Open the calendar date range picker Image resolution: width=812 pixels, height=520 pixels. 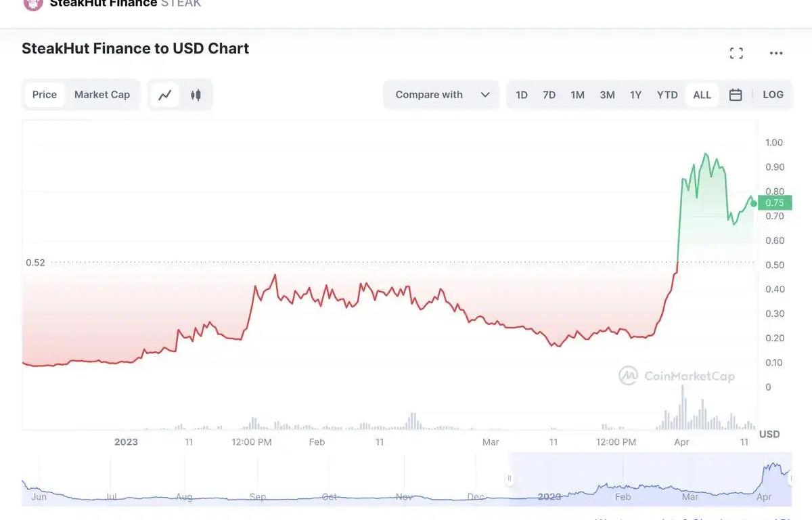click(736, 95)
